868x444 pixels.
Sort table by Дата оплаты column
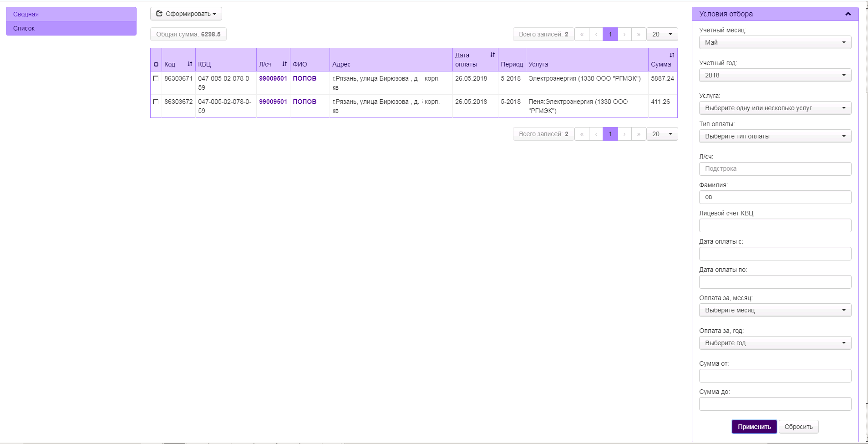492,55
